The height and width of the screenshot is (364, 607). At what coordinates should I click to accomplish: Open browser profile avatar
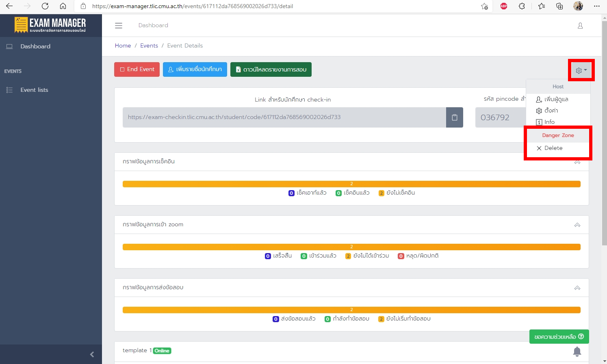click(x=578, y=6)
